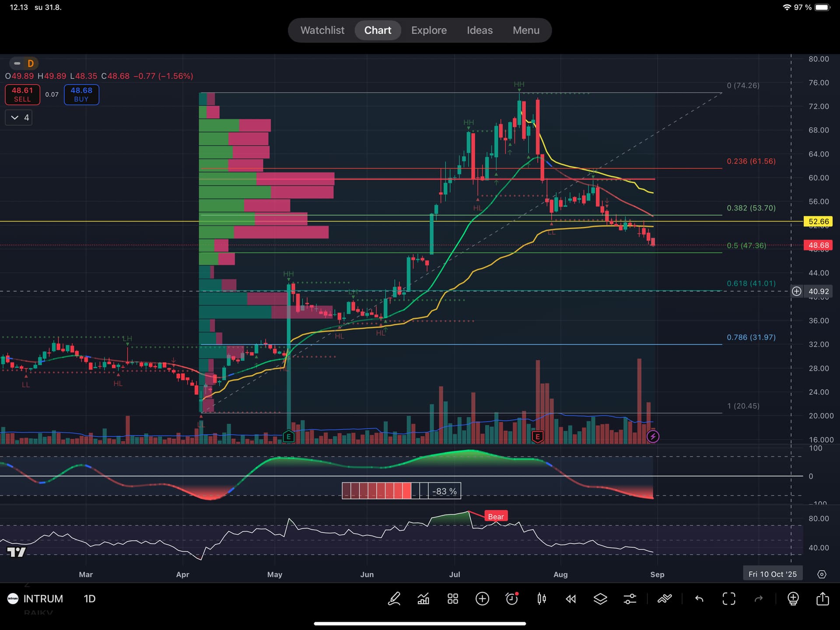The height and width of the screenshot is (630, 840).
Task: Open the Ideas tab
Action: [479, 30]
